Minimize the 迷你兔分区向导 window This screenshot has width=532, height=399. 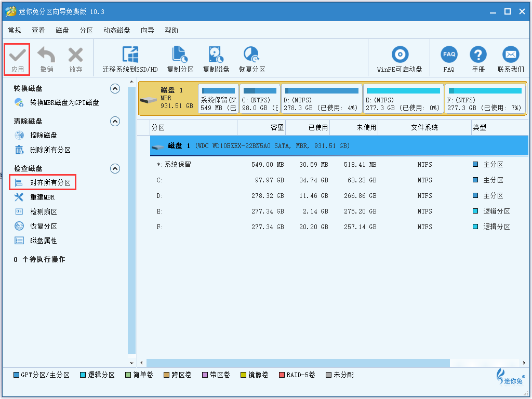493,12
